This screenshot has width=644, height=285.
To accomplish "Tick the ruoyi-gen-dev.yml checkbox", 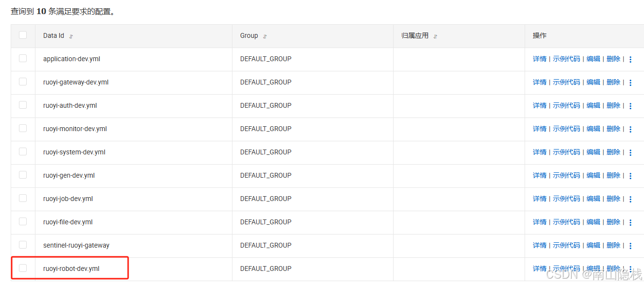I will click(23, 175).
